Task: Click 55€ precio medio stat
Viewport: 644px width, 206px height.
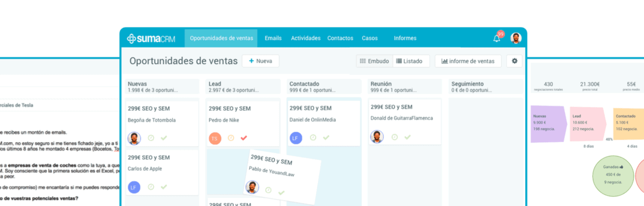Action: pos(631,86)
